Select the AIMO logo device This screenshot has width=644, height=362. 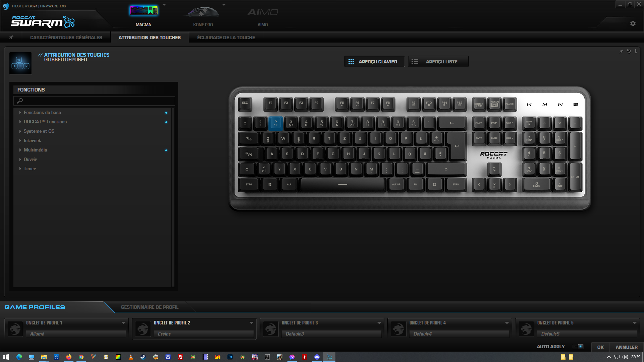click(263, 12)
